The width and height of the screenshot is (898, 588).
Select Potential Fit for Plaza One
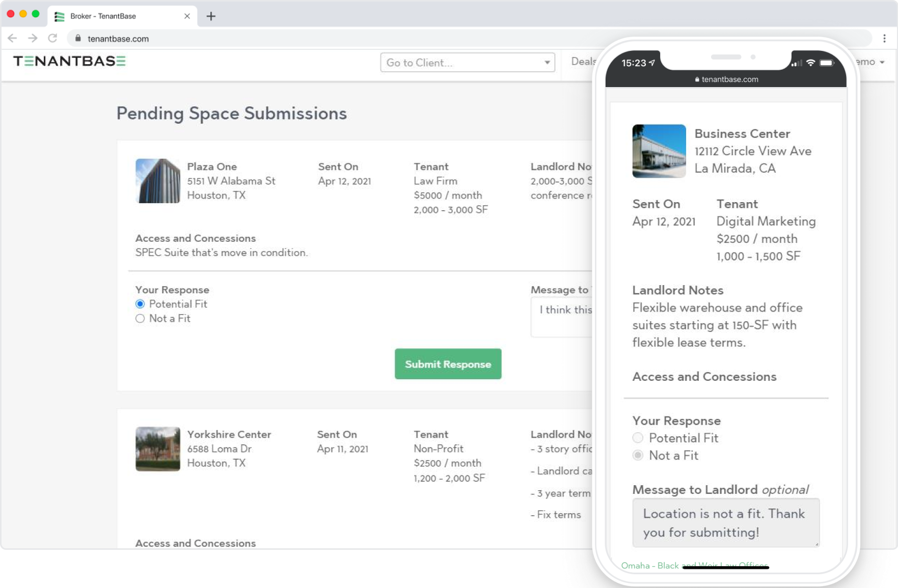(140, 304)
